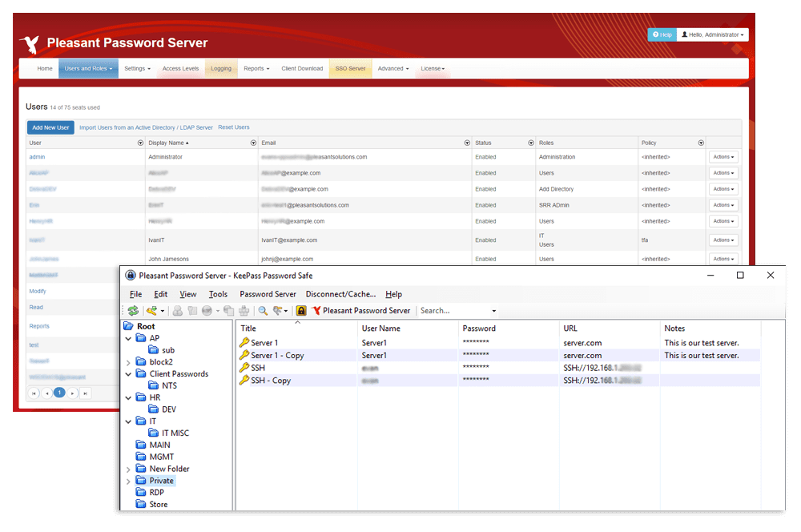Collapse the AP folder in tree
801x532 pixels.
pos(128,338)
